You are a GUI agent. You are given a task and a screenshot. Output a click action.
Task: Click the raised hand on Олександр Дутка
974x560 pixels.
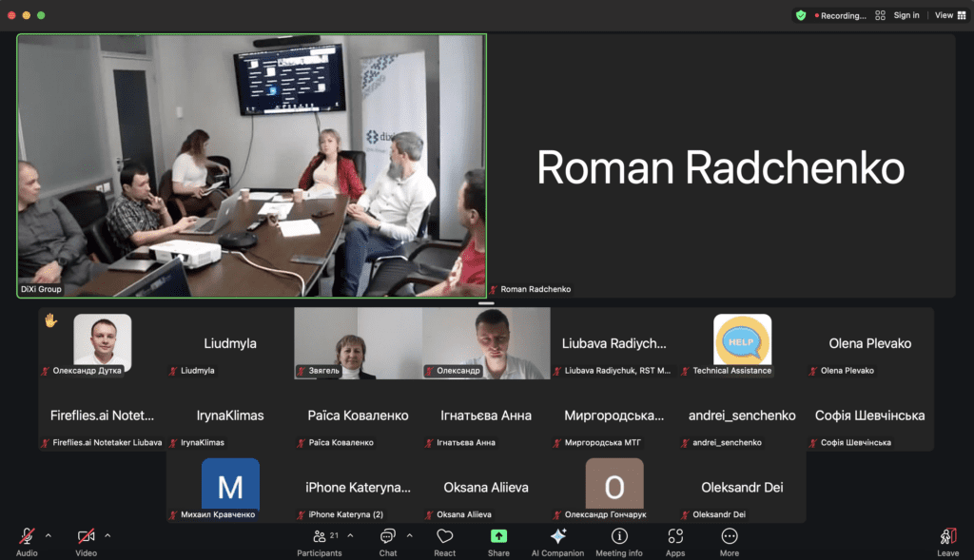tap(50, 320)
